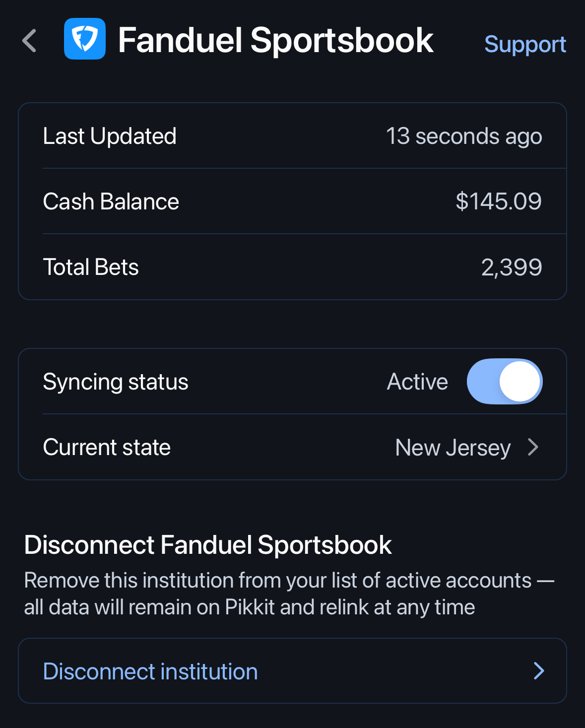Toggle the Syncing status switch off
Image resolution: width=585 pixels, height=728 pixels.
coord(504,382)
